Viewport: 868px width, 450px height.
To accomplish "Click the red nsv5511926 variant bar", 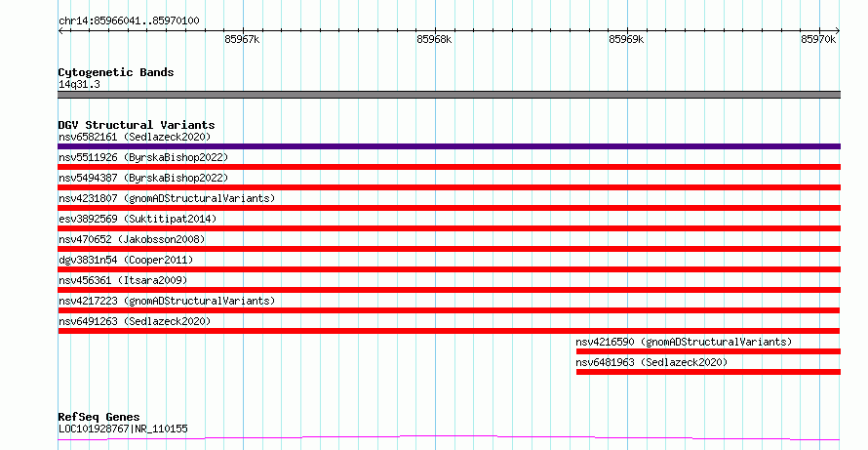I will 449,167.
